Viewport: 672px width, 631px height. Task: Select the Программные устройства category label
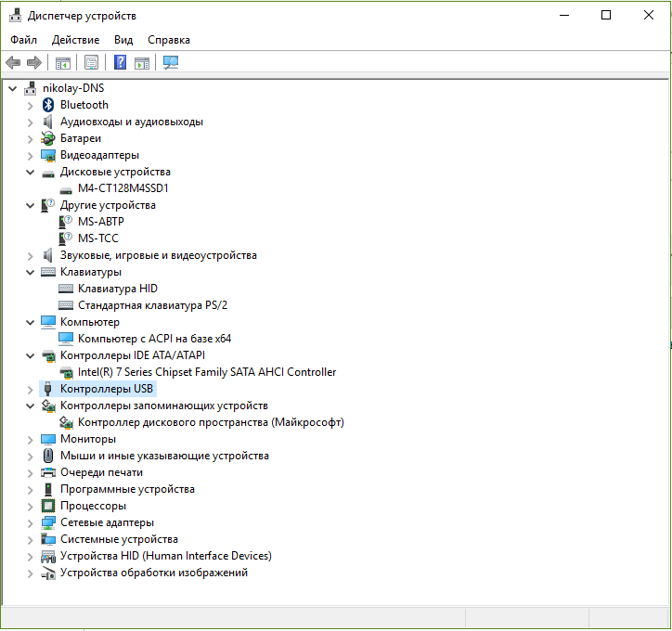127,489
